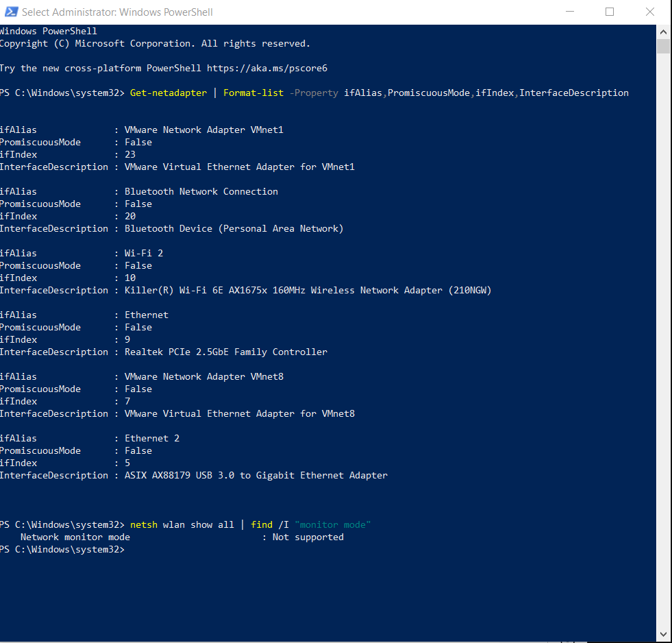Click ifIndex value '23'

pos(130,154)
